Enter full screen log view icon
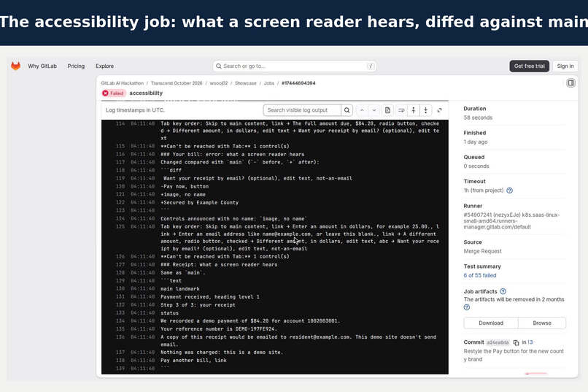 (x=439, y=110)
